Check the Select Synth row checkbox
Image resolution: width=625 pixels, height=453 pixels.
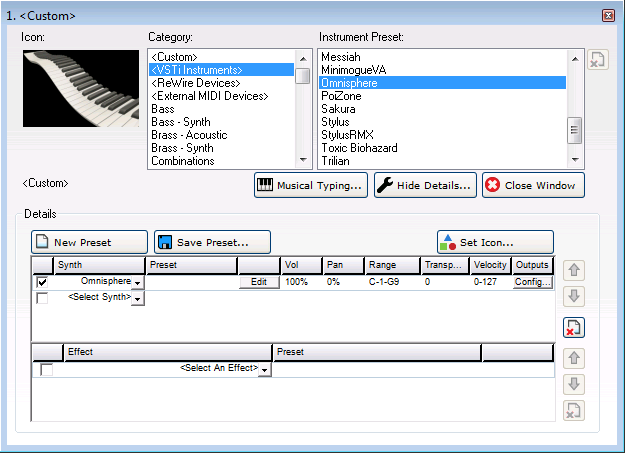[x=42, y=298]
